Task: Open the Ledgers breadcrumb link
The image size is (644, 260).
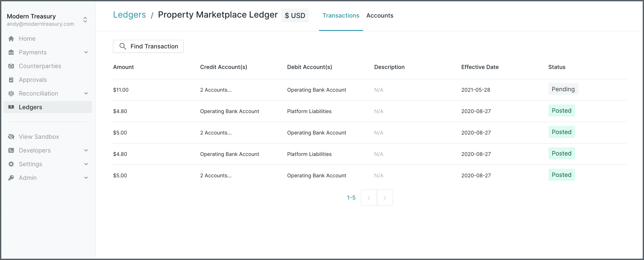Action: click(x=129, y=14)
